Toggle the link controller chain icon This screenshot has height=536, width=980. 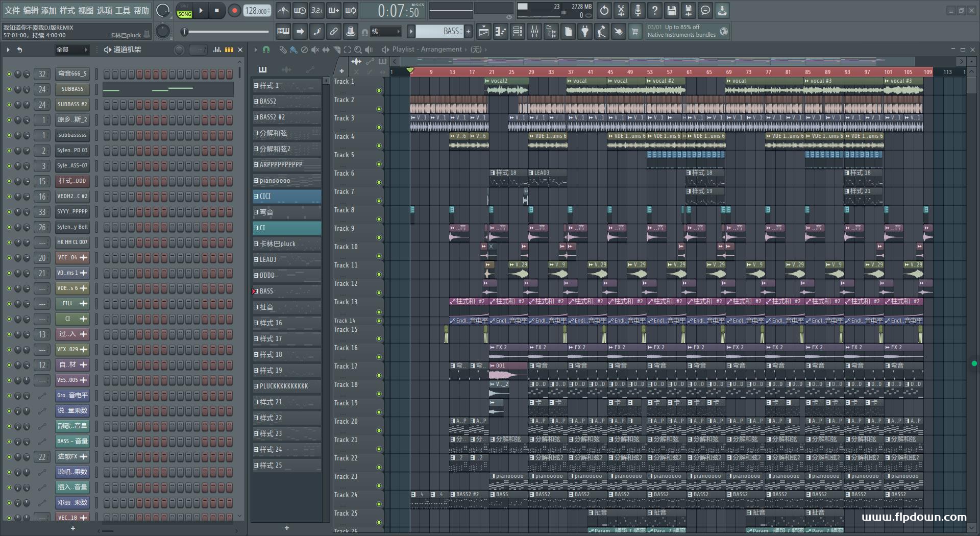[334, 32]
